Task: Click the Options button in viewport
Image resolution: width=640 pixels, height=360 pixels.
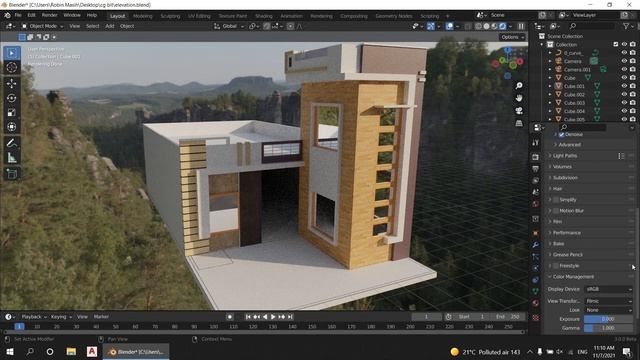Action: coord(512,37)
